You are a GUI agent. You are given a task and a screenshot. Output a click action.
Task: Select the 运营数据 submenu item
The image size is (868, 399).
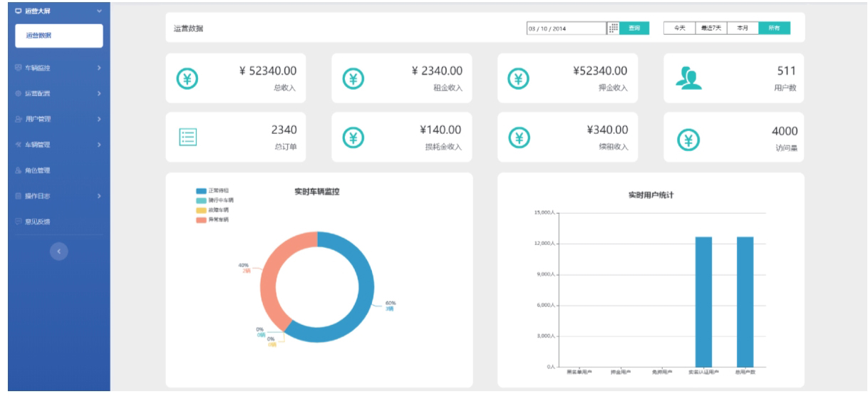(x=55, y=36)
